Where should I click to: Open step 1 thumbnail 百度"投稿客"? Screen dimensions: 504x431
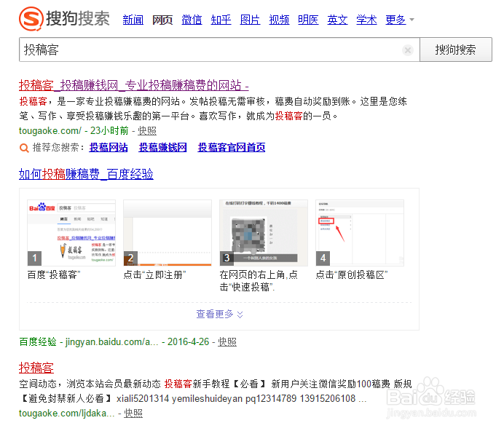click(x=71, y=233)
